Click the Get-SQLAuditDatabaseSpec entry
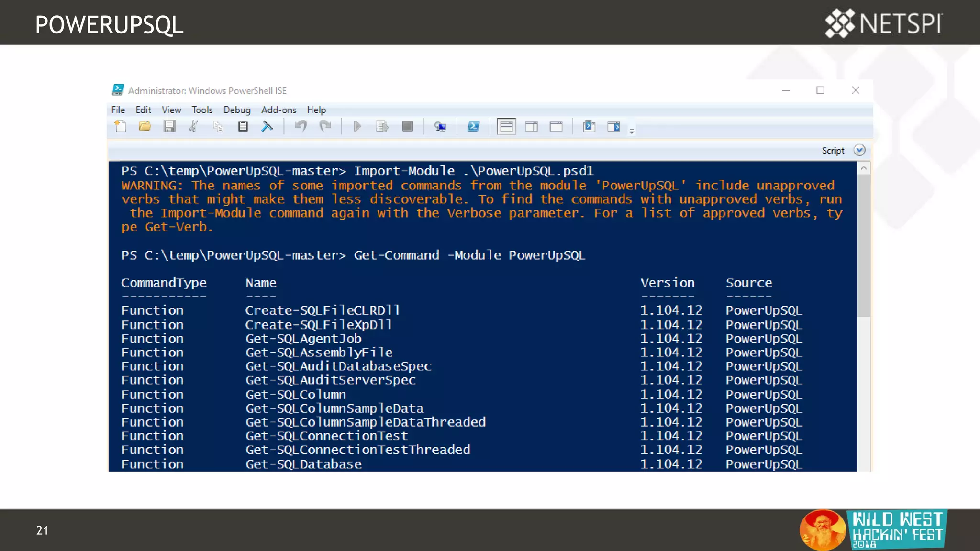This screenshot has height=551, width=980. [338, 366]
